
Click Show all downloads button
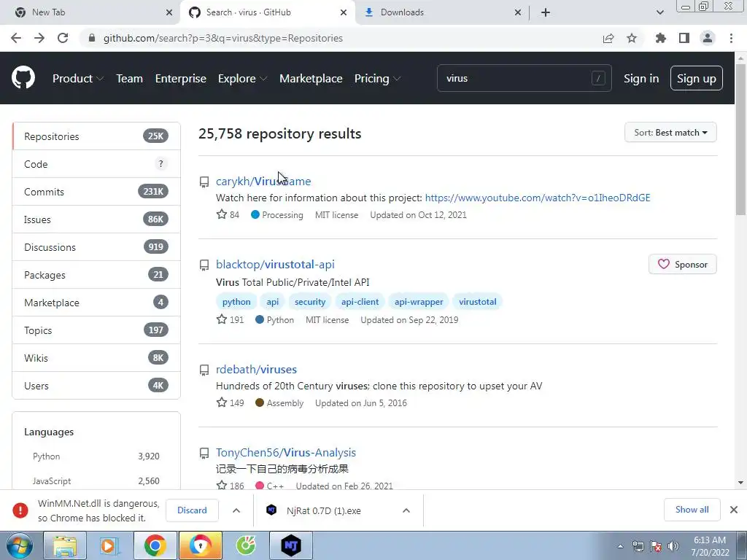(x=692, y=510)
